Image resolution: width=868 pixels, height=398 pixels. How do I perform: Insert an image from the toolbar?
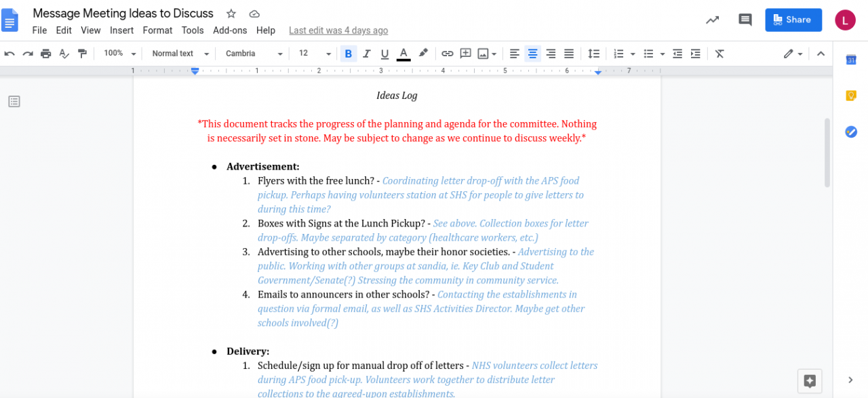[483, 54]
